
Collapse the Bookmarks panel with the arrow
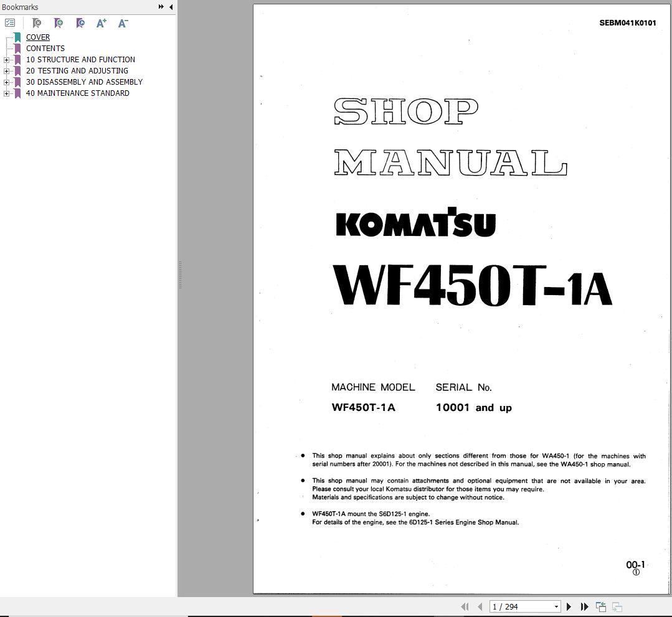[x=171, y=7]
